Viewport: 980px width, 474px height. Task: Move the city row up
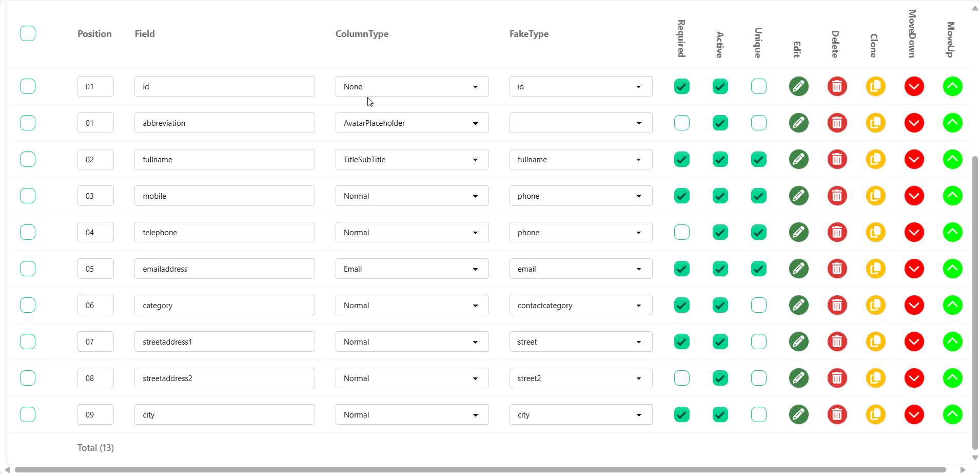tap(952, 414)
